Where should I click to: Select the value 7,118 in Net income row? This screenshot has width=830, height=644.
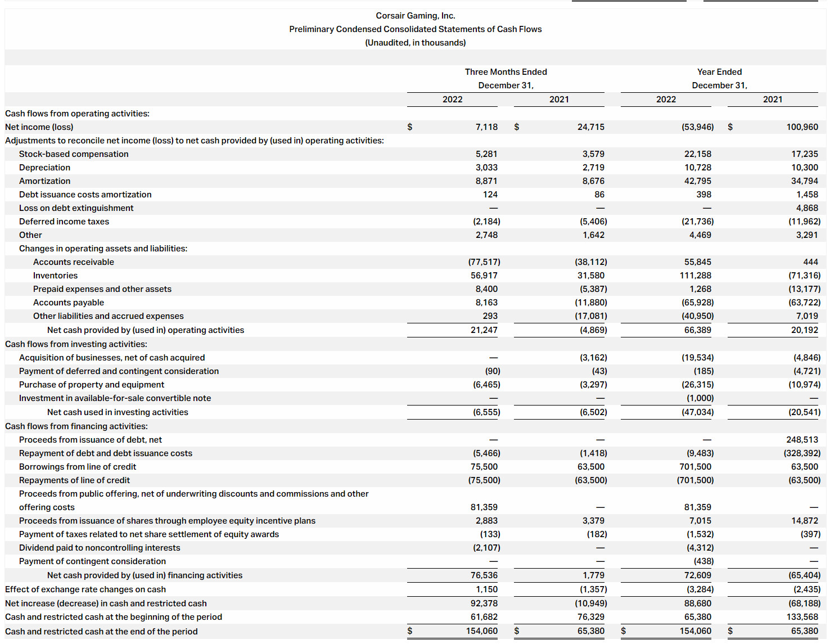click(x=486, y=127)
